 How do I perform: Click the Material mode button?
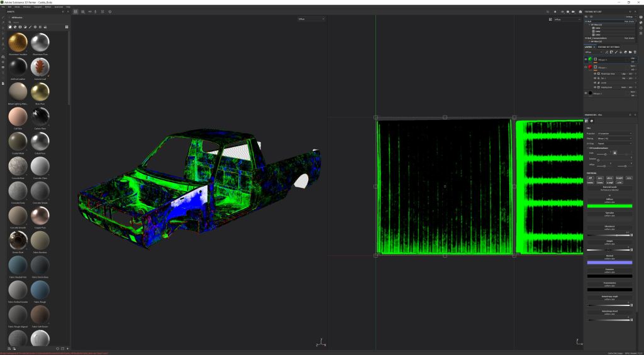tap(609, 188)
